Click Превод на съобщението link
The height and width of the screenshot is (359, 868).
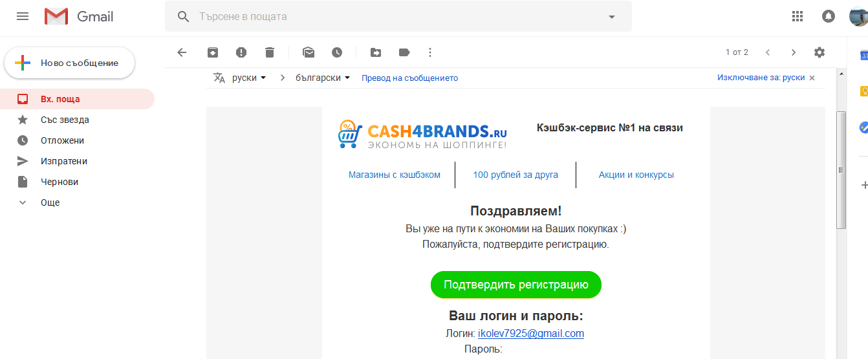tap(409, 78)
